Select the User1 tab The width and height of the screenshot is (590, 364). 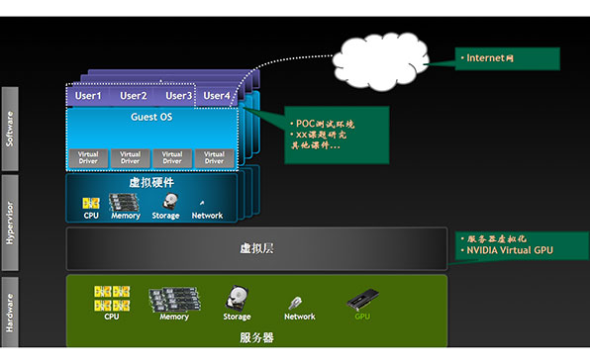pyautogui.click(x=88, y=96)
